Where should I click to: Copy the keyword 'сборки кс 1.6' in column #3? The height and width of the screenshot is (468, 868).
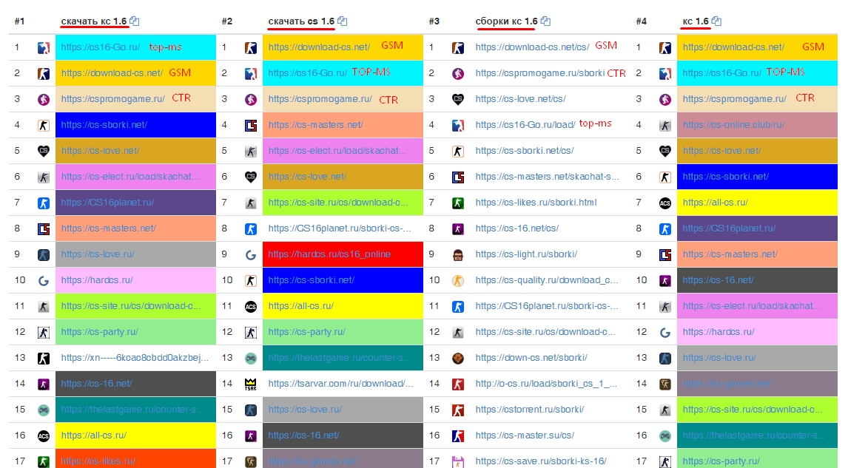546,21
